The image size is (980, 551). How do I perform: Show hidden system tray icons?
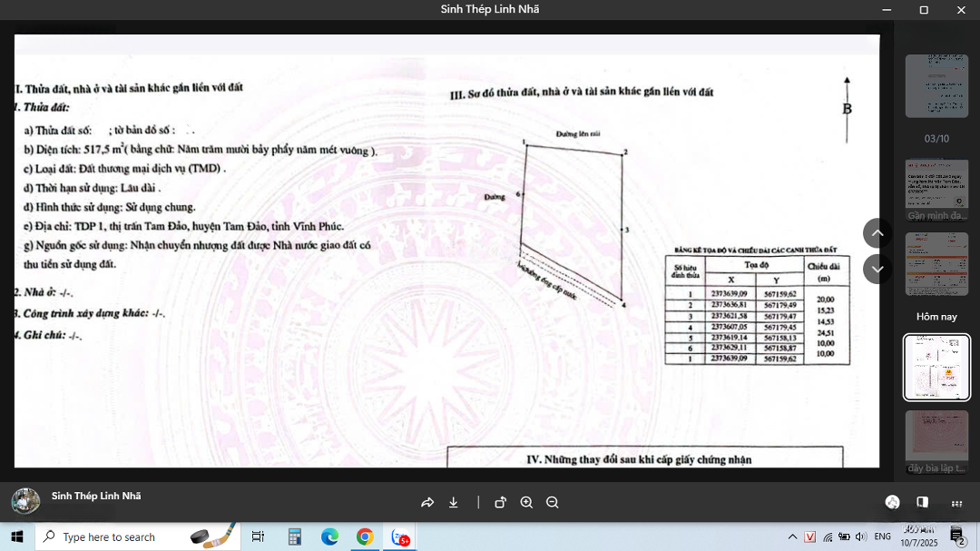tap(792, 536)
